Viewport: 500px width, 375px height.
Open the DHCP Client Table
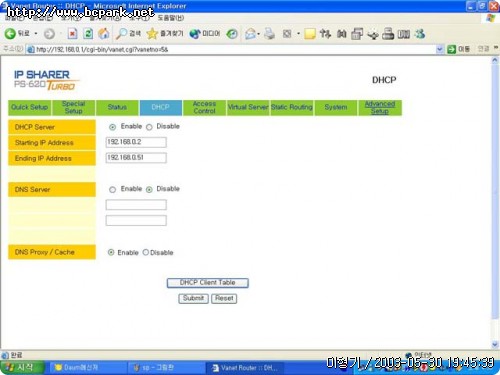(208, 283)
